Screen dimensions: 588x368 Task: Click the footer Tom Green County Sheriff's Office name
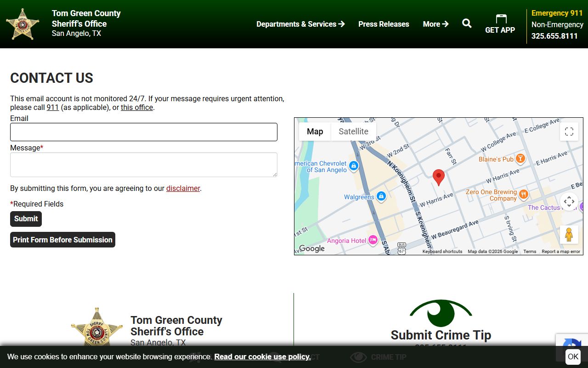[x=176, y=326]
